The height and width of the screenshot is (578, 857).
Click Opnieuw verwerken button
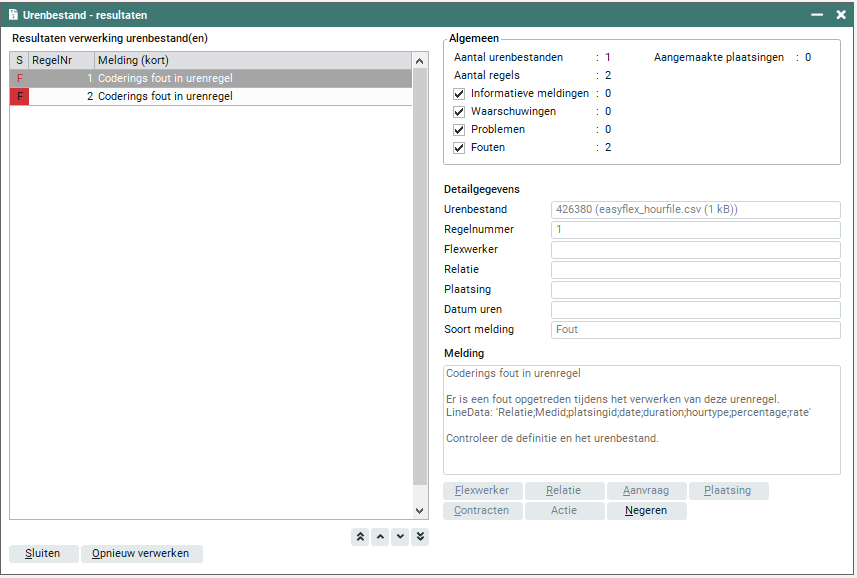(x=142, y=553)
